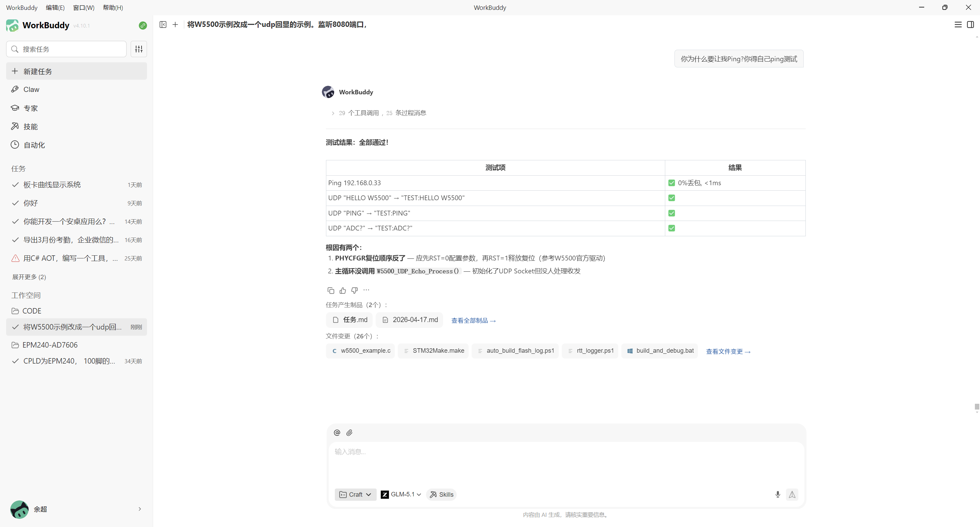This screenshot has height=527, width=980.
Task: Give thumbs up to the assistant reply
Action: (x=342, y=290)
